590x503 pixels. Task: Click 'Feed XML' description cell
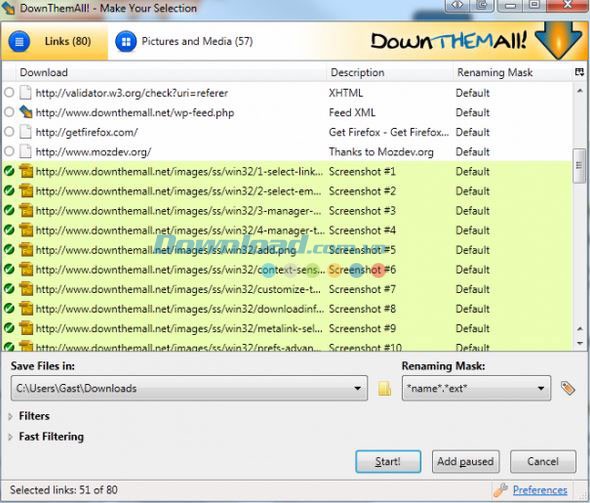(352, 112)
